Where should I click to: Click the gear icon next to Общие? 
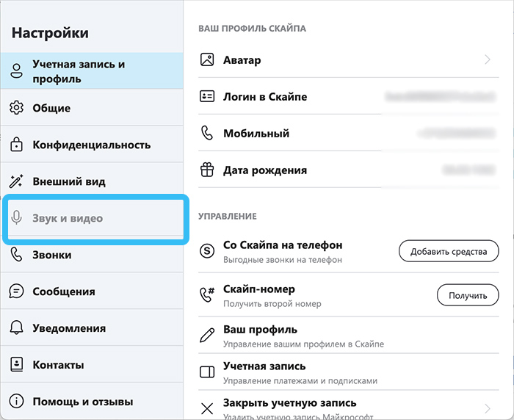pos(16,108)
